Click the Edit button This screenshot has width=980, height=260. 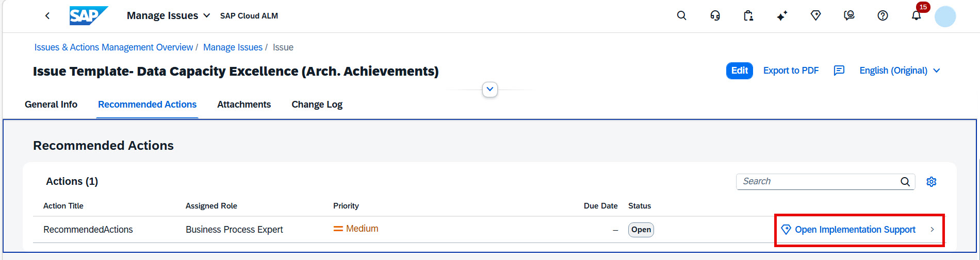(x=740, y=71)
